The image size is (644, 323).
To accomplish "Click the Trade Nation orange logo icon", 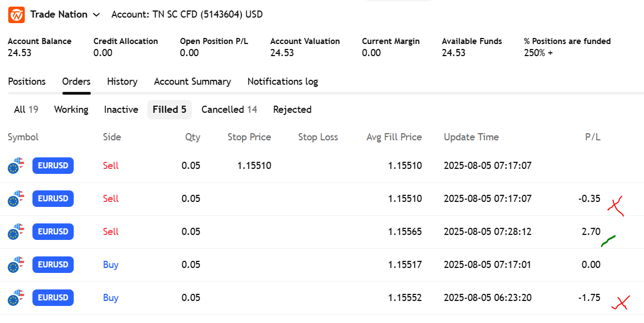I will pyautogui.click(x=16, y=14).
